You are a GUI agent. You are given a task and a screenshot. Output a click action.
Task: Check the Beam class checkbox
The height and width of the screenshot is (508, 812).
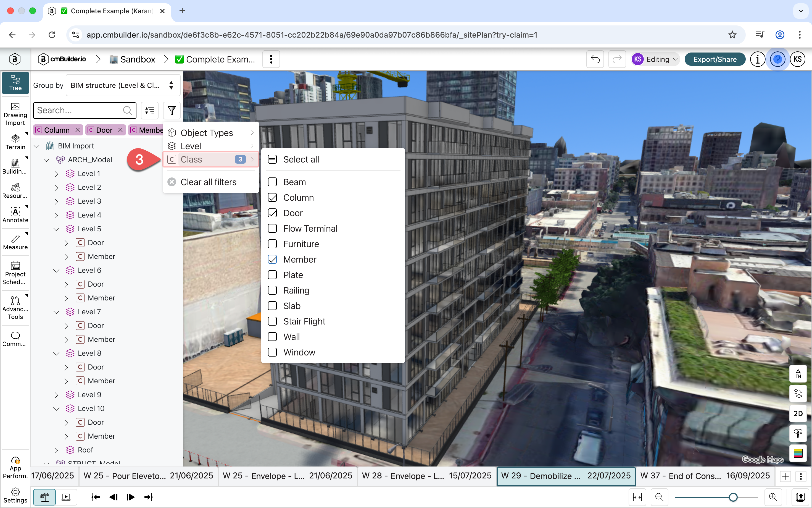pyautogui.click(x=272, y=182)
